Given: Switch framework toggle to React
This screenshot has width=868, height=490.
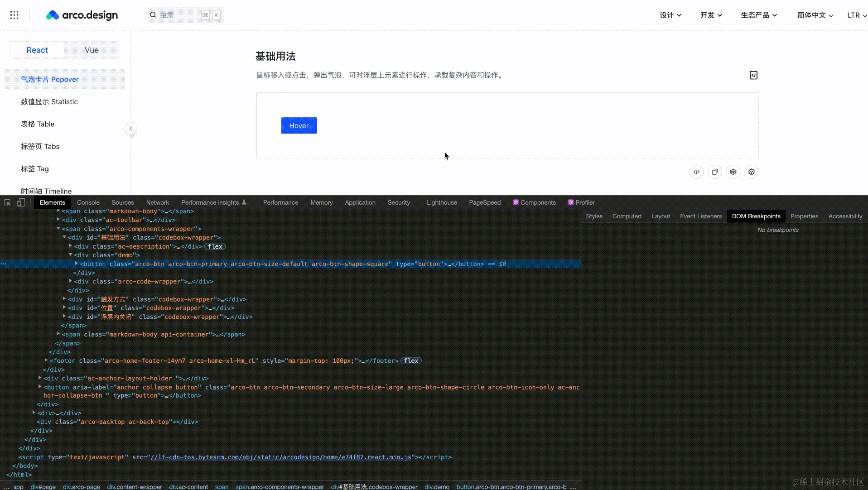Looking at the screenshot, I should pyautogui.click(x=37, y=50).
